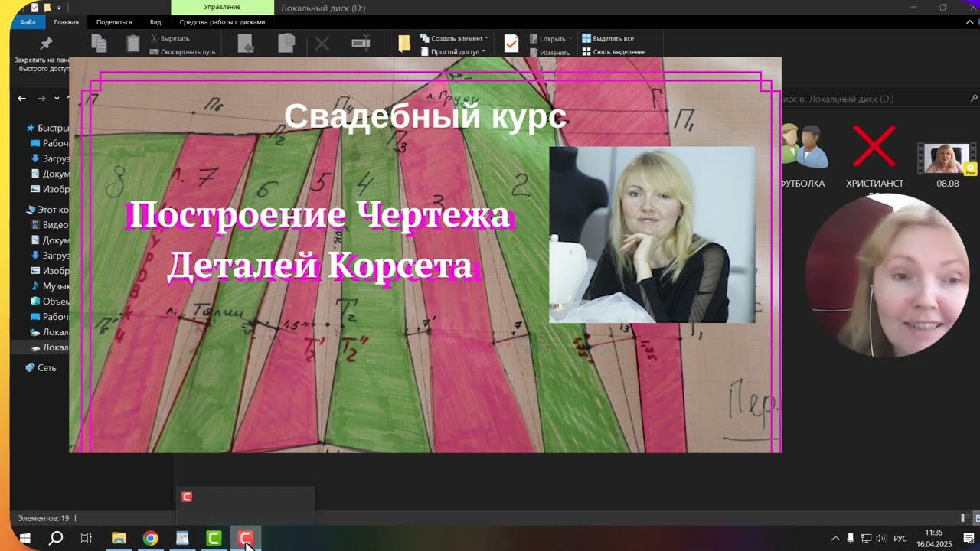
Task: Click the Forward navigation arrow
Action: click(41, 99)
